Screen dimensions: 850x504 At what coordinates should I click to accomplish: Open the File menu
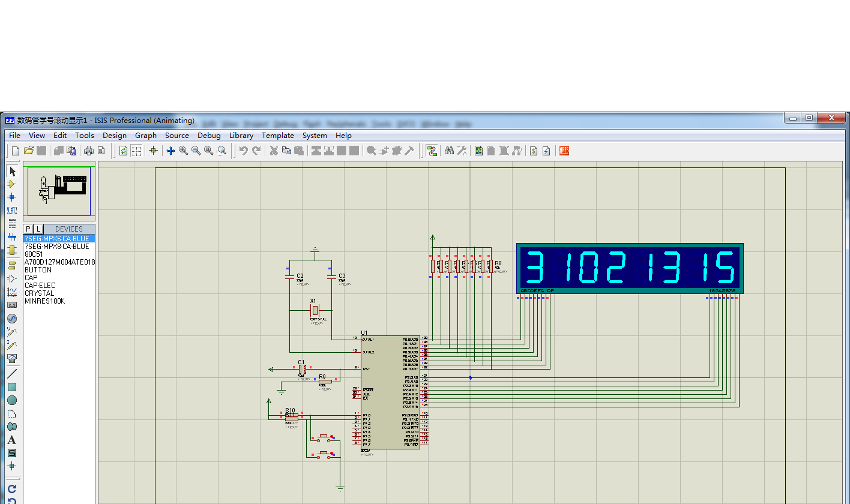(x=15, y=136)
